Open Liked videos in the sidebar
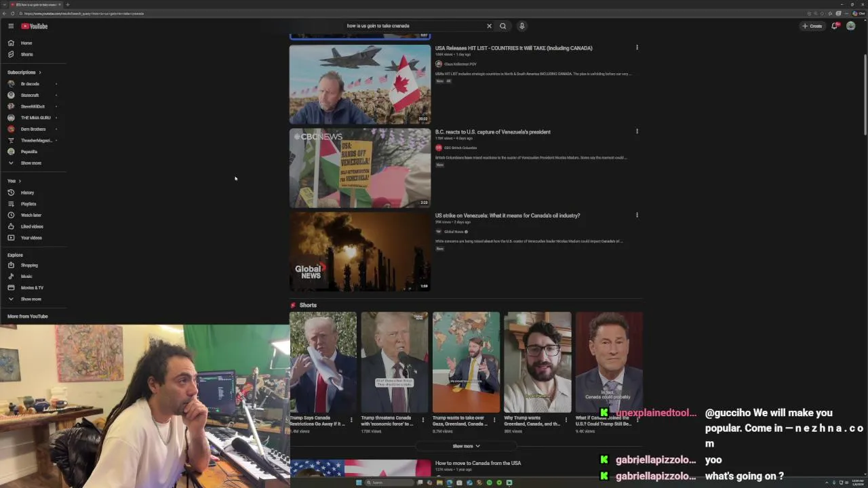Viewport: 868px width, 488px height. pos(33,226)
